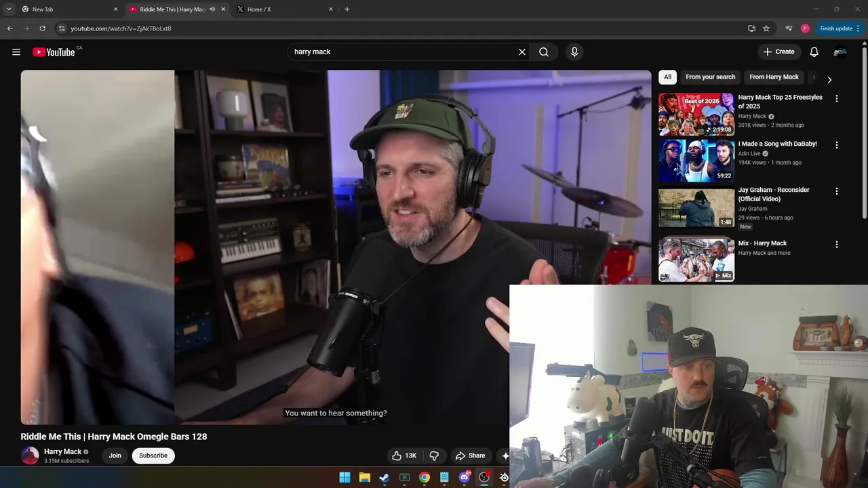Expand the Chrome tab search dropdown arrow
Image resolution: width=868 pixels, height=488 pixels.
pos(9,9)
